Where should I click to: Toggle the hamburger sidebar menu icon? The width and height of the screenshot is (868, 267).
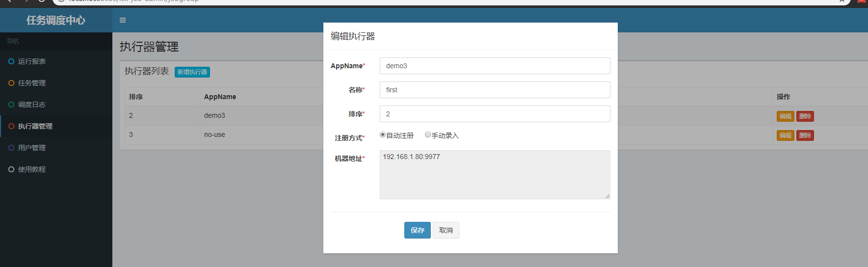click(x=123, y=20)
